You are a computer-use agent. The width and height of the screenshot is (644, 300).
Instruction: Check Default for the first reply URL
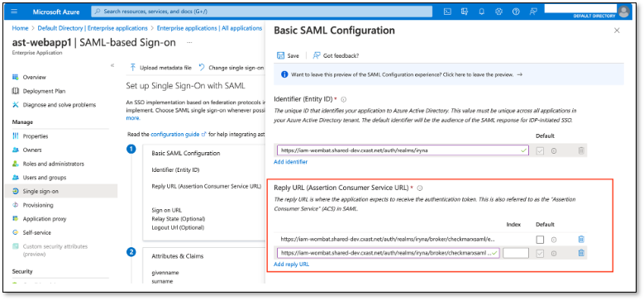click(x=540, y=240)
